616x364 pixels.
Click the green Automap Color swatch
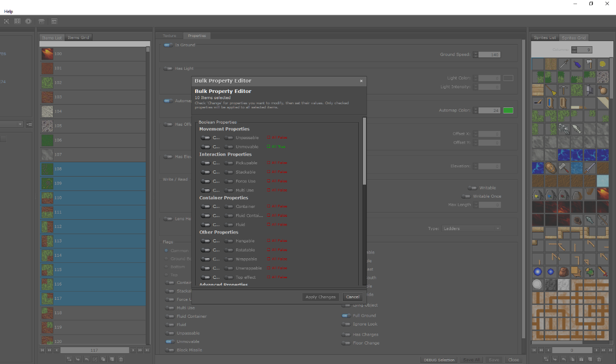pyautogui.click(x=508, y=110)
